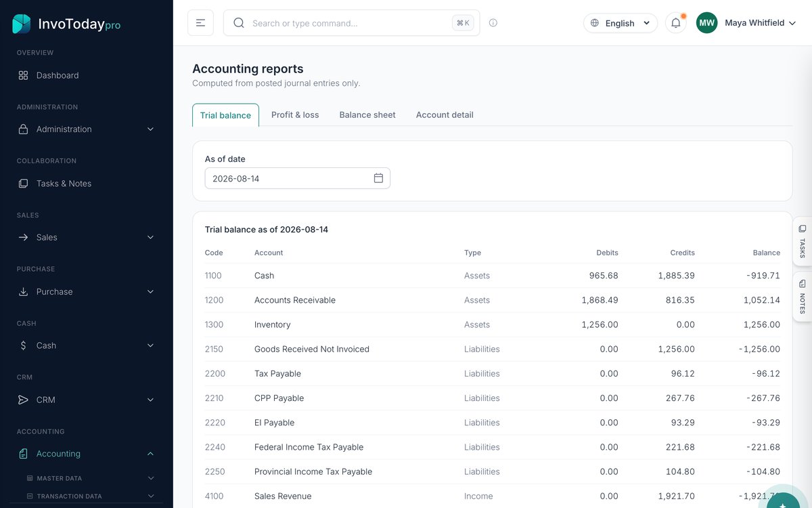Select Goods Received Not Invoiced row
Screen dimensions: 812x508
coord(493,350)
